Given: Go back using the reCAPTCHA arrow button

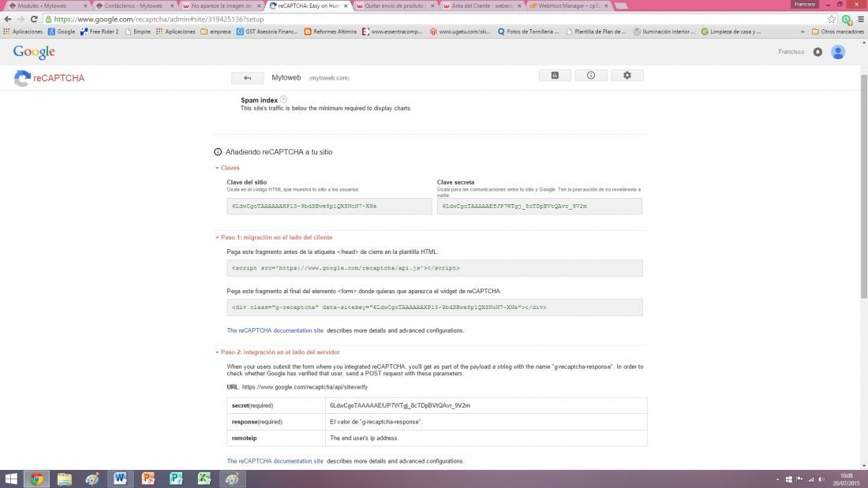Looking at the screenshot, I should coord(247,78).
